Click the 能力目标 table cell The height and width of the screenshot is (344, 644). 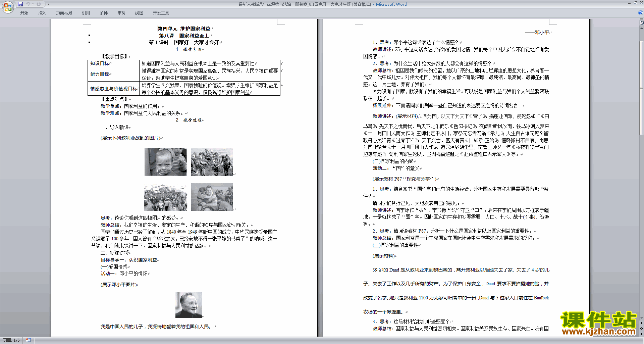point(113,74)
